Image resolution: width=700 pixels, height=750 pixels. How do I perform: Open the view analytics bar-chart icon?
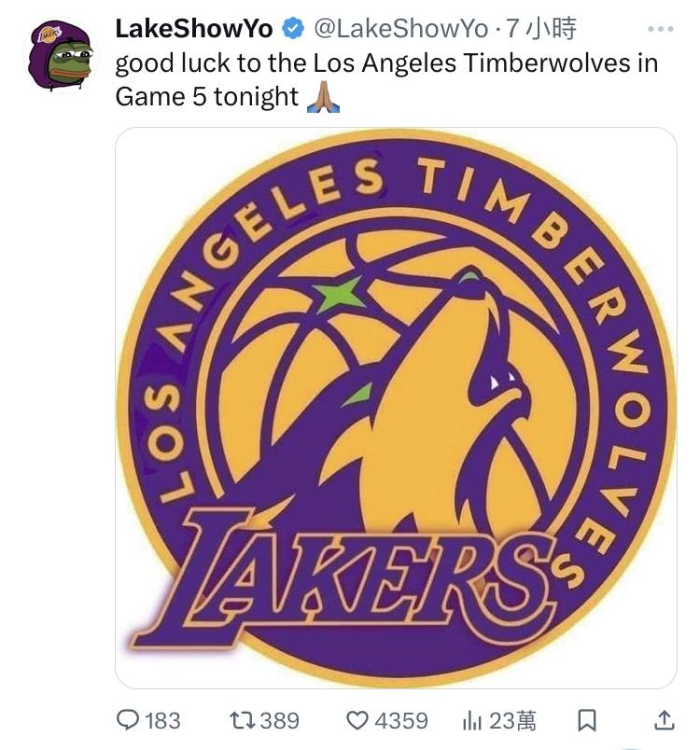pyautogui.click(x=471, y=721)
